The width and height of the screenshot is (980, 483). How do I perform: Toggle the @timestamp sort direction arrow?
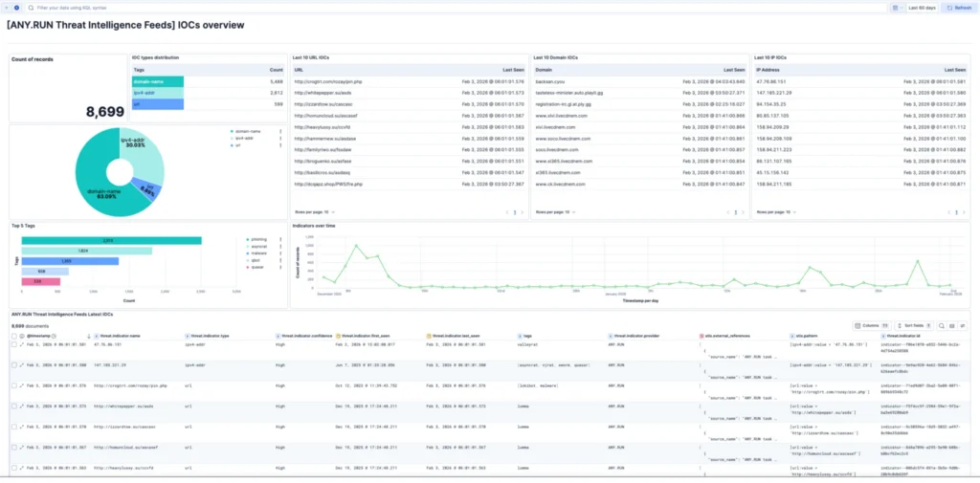88,336
